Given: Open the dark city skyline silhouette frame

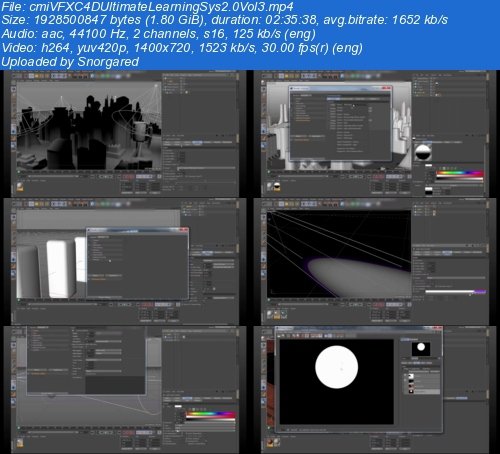Looking at the screenshot, I should pos(125,134).
